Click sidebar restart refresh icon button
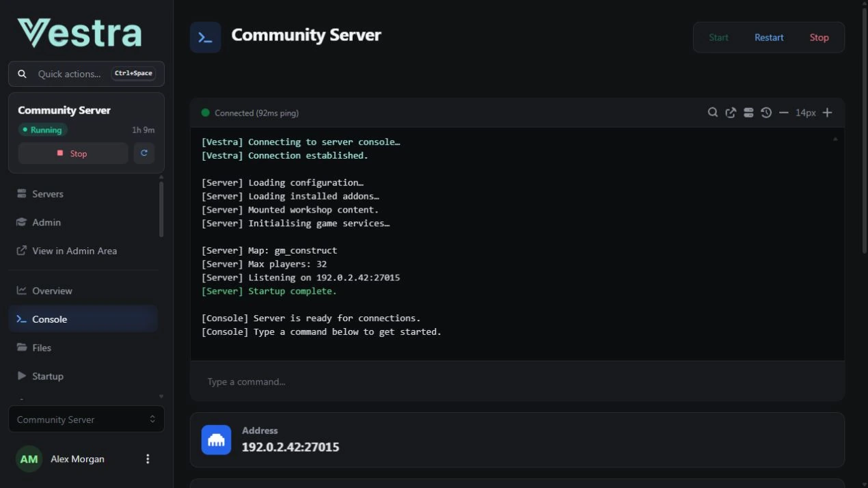 pyautogui.click(x=144, y=154)
